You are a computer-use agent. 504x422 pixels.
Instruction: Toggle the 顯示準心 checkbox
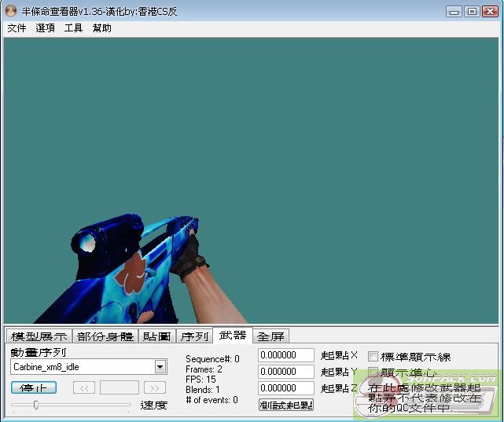[x=373, y=372]
